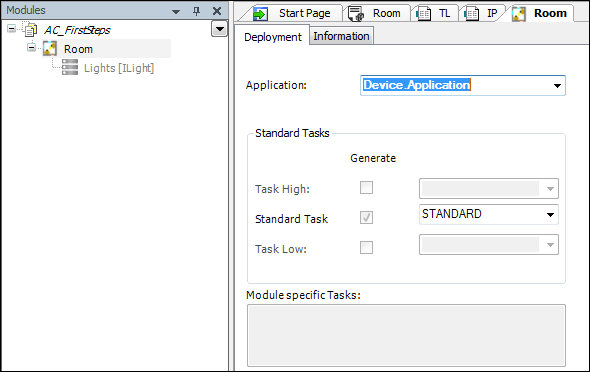Image resolution: width=590 pixels, height=372 pixels.
Task: Toggle the Task Low generate checkbox
Action: (366, 247)
